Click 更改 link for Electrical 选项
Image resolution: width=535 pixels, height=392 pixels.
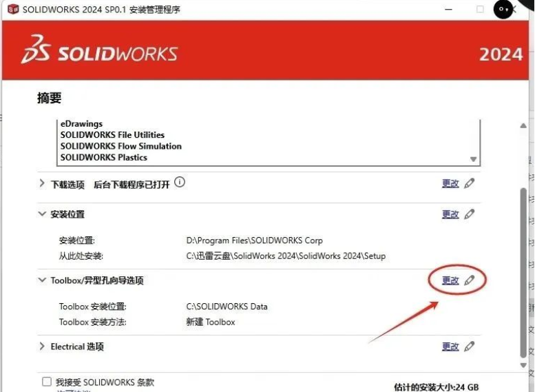pyautogui.click(x=450, y=347)
